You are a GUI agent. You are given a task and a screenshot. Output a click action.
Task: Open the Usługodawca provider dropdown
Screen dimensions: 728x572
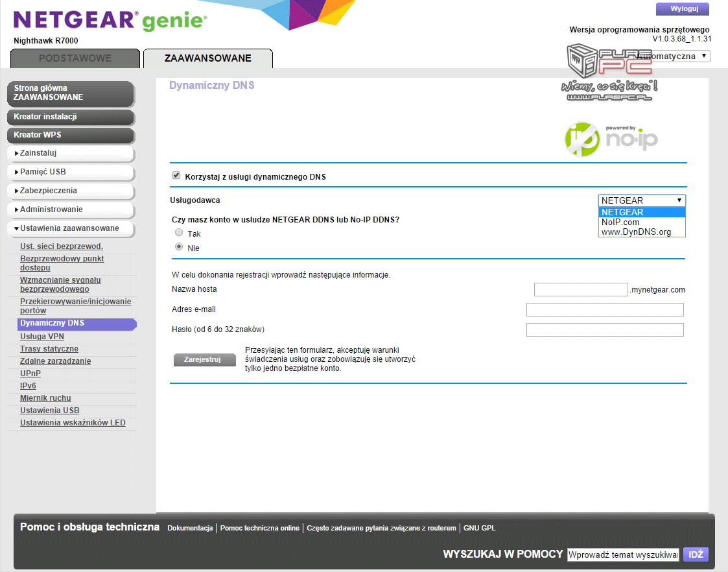pyautogui.click(x=642, y=200)
